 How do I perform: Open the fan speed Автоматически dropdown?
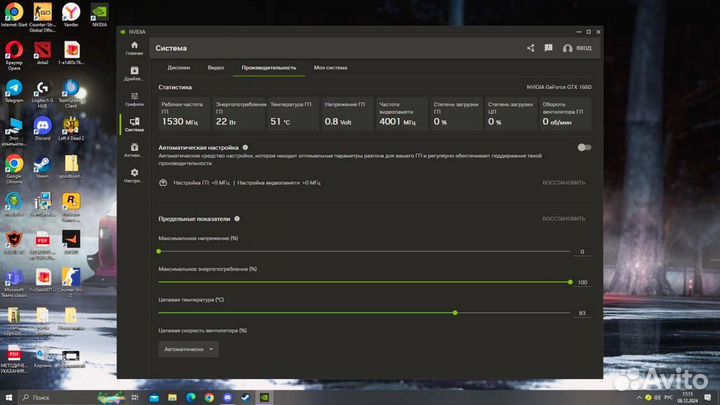coord(188,349)
